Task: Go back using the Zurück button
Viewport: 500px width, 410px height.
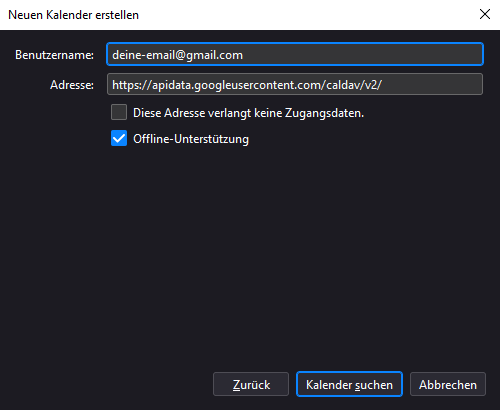Action: (251, 384)
